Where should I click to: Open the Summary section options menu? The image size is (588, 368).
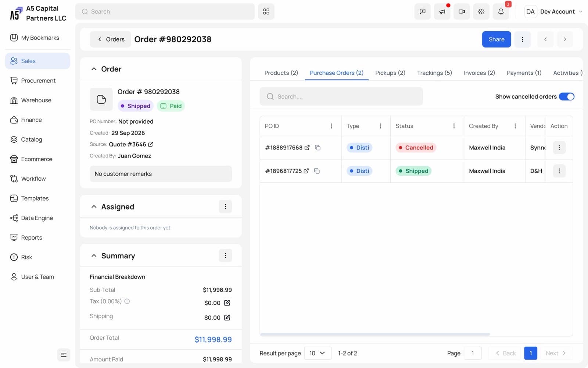(225, 255)
